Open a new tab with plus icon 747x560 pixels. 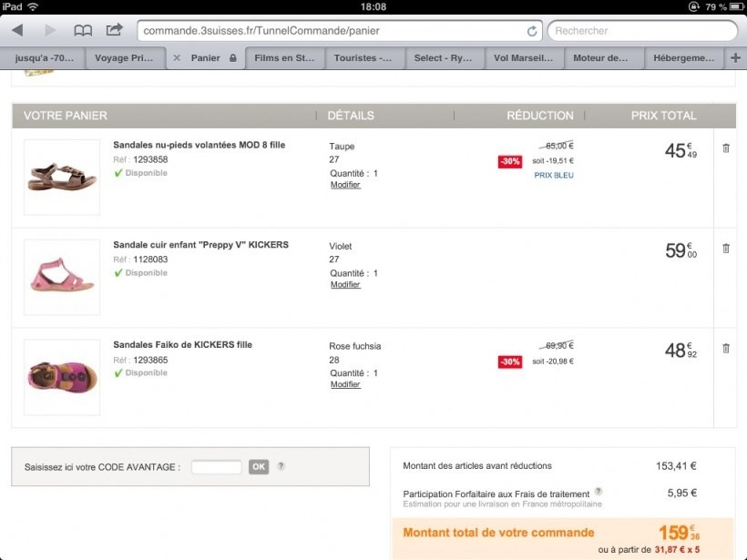coord(736,58)
